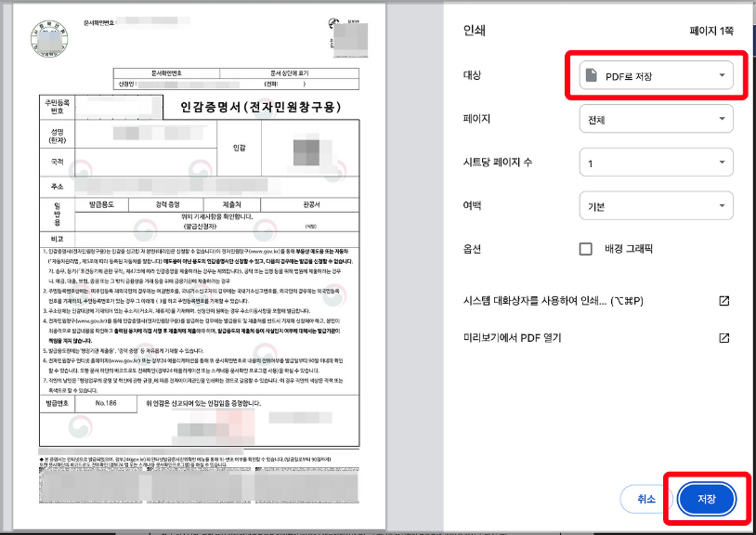Cancel printing with the 취소 button
Image resolution: width=756 pixels, height=535 pixels.
[x=645, y=498]
